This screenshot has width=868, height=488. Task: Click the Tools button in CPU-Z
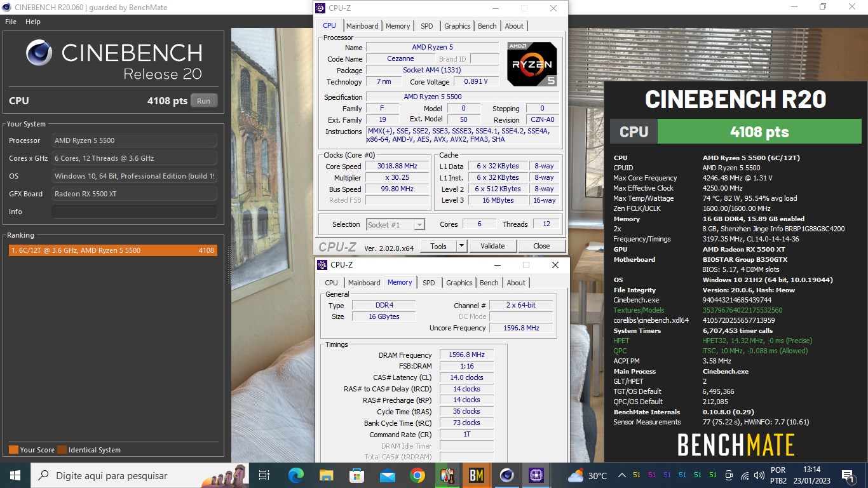pos(438,246)
